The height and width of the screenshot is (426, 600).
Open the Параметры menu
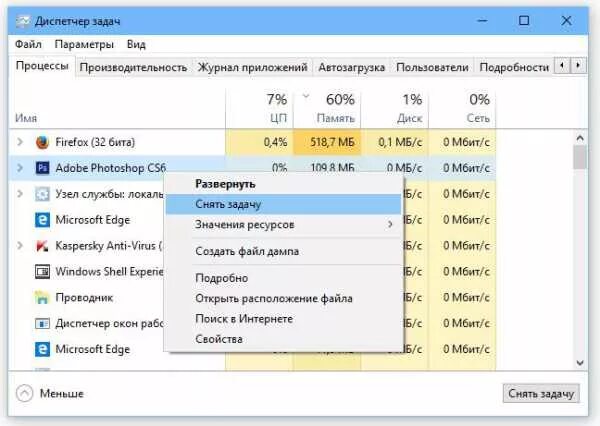point(84,44)
